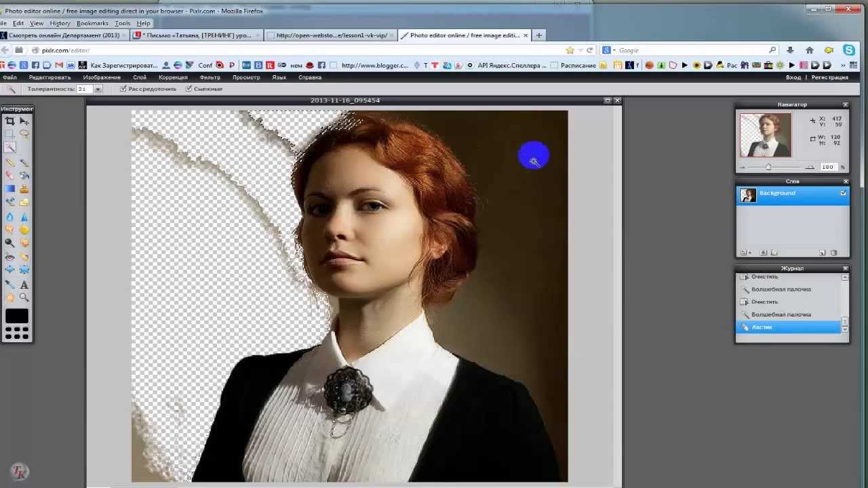Select the Burn tool
This screenshot has width=868, height=488.
24,243
